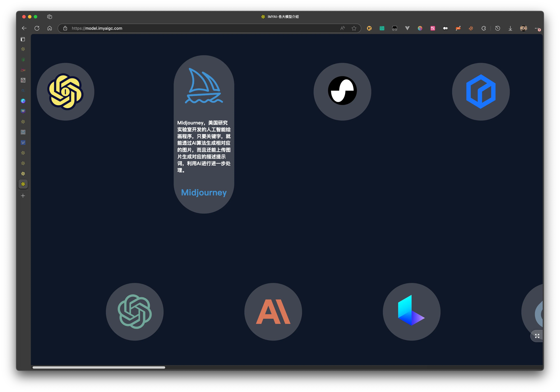Open the tab actions menu icon
Screen dimensions: 560x392
[23, 39]
